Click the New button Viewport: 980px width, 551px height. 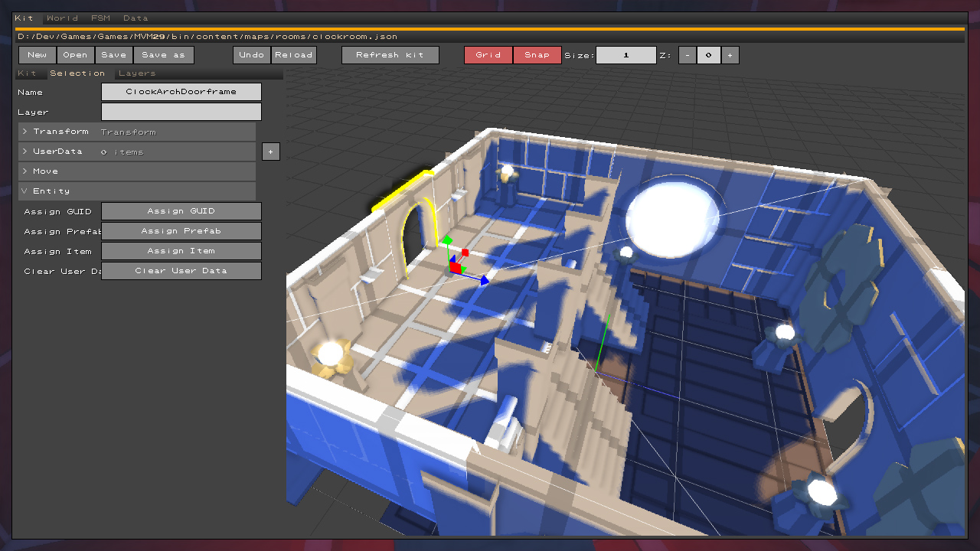coord(37,55)
